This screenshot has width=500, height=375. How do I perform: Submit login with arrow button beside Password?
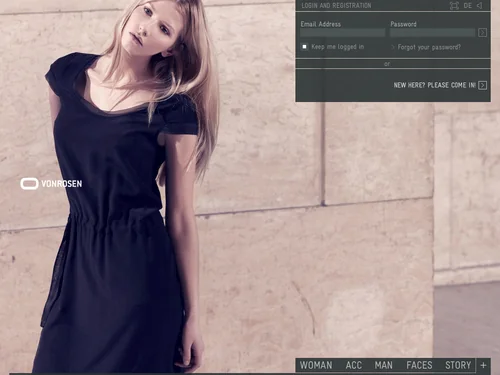coord(482,33)
